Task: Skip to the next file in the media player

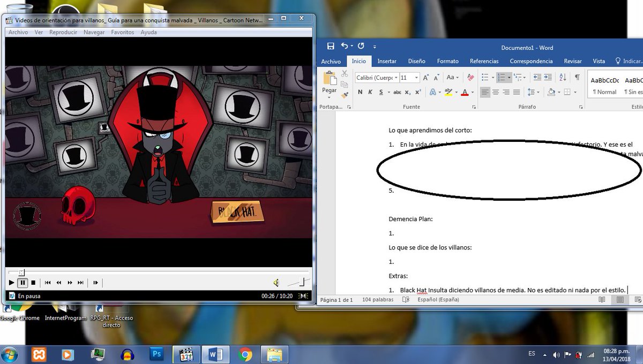Action: [x=81, y=283]
